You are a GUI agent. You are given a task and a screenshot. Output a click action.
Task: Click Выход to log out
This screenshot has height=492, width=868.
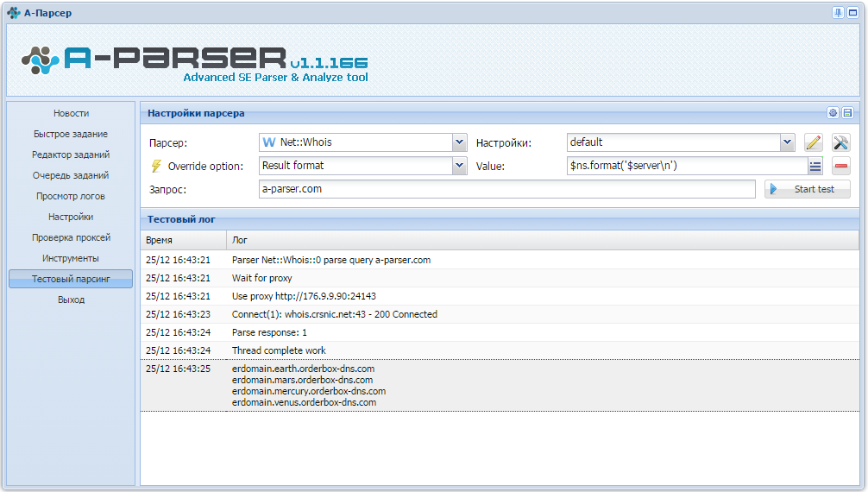click(71, 300)
